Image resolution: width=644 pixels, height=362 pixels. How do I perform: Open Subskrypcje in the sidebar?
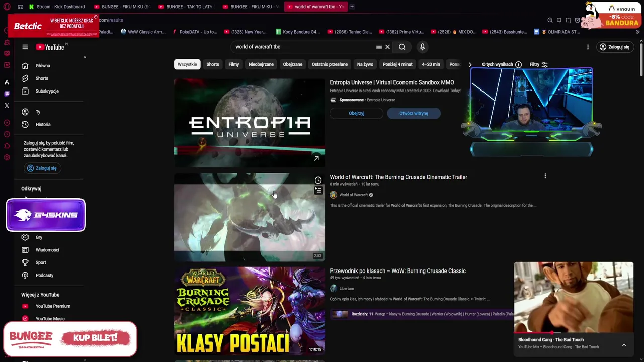point(47,91)
